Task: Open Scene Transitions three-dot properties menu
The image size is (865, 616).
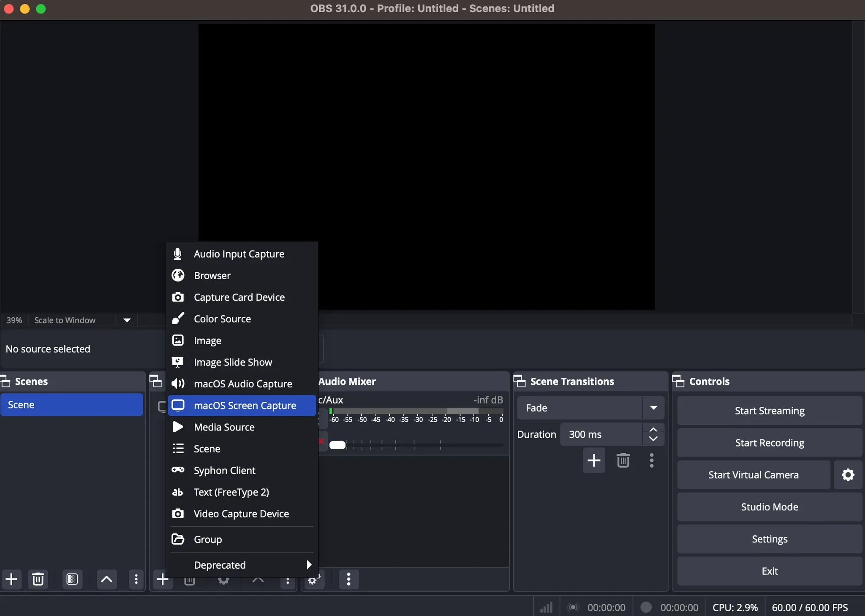Action: (652, 460)
